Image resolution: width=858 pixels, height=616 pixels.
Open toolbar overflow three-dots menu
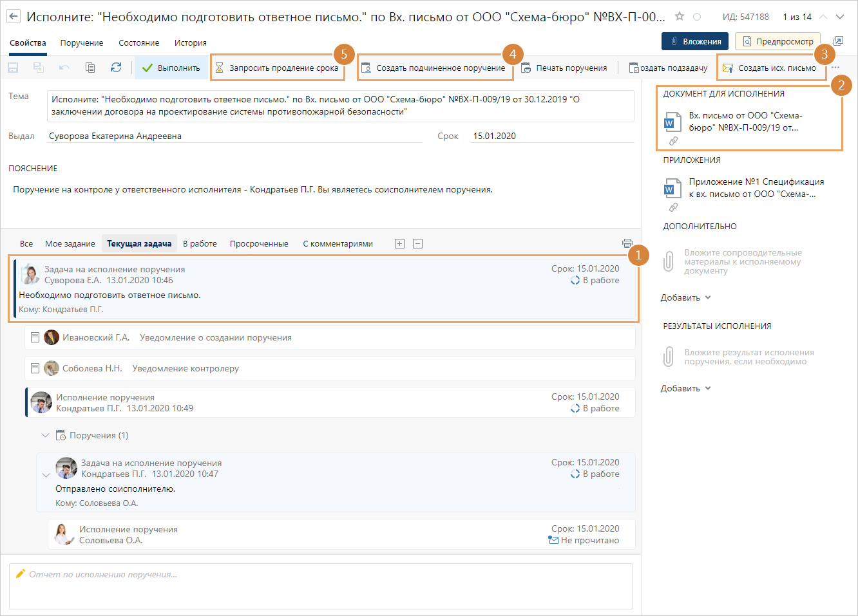tap(835, 68)
